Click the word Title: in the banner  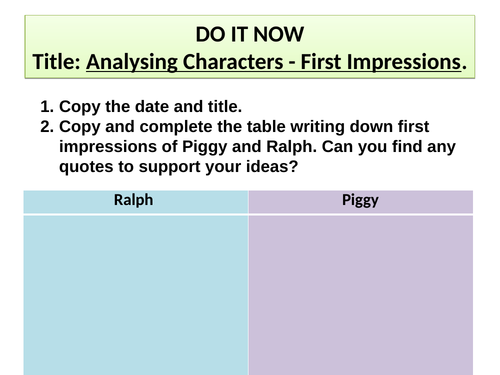pos(57,62)
